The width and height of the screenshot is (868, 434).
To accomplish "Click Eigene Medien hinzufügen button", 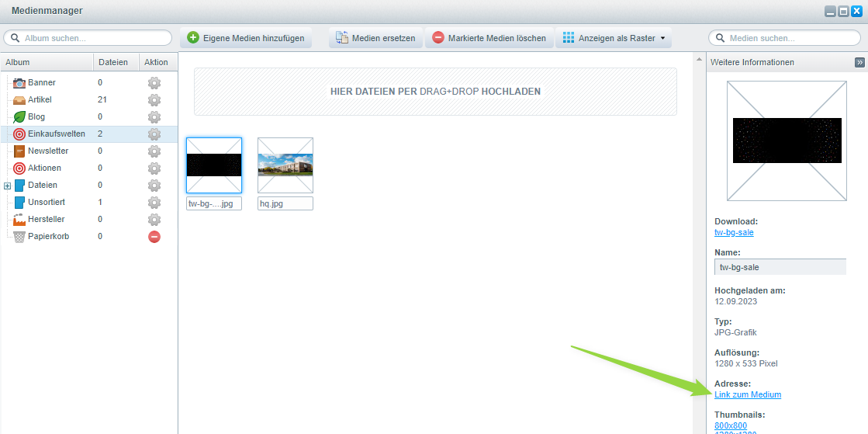I will click(246, 38).
